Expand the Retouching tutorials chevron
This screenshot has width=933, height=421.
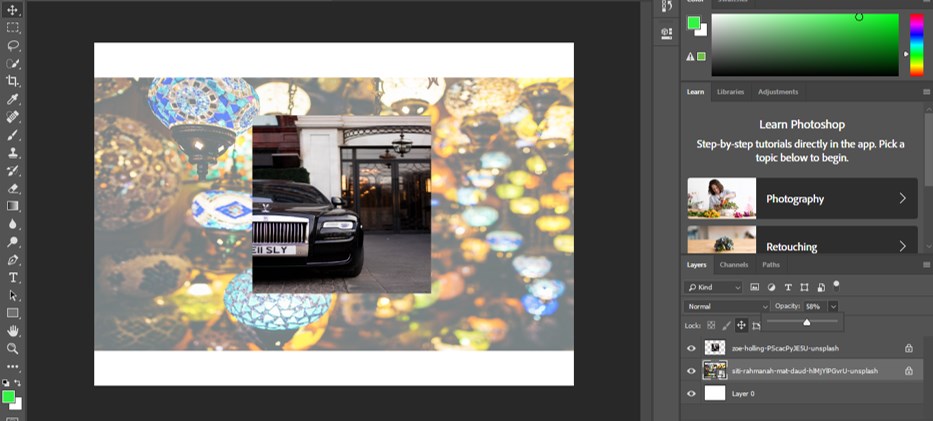click(902, 246)
